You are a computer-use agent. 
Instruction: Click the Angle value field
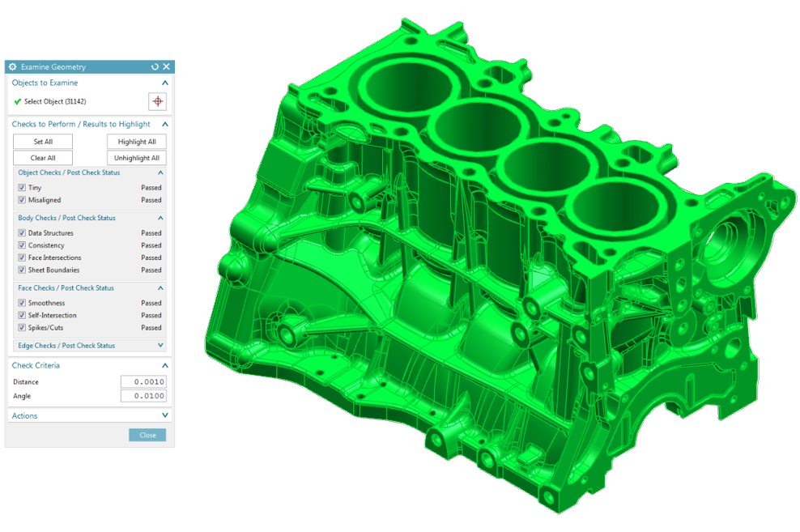[143, 396]
